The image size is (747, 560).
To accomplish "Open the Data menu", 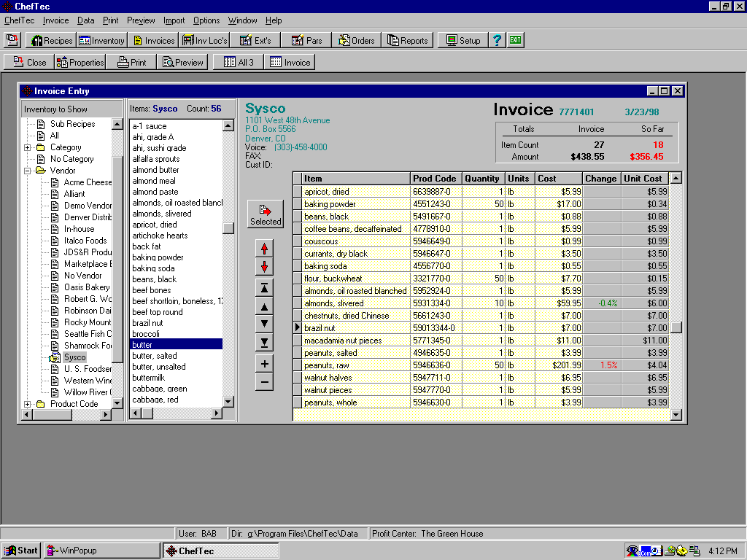I will 86,20.
